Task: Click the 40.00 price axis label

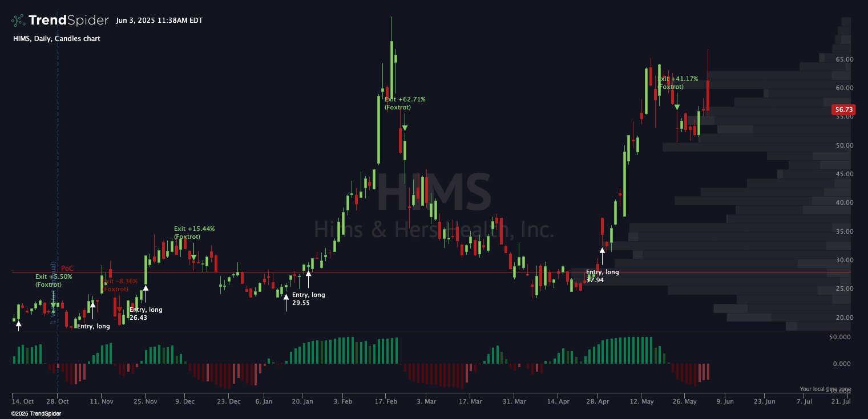Action: click(x=844, y=202)
